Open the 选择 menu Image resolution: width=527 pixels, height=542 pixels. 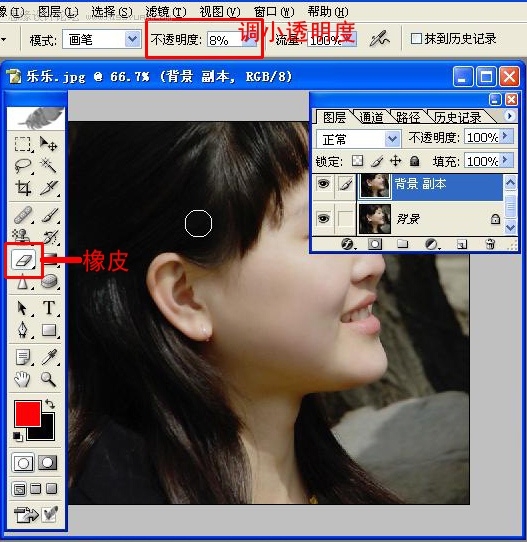112,12
